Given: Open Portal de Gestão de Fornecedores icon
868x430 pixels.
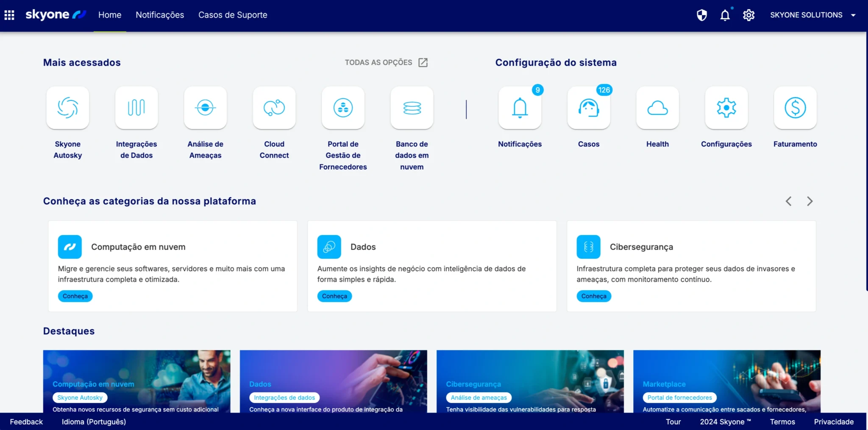Looking at the screenshot, I should (x=343, y=108).
